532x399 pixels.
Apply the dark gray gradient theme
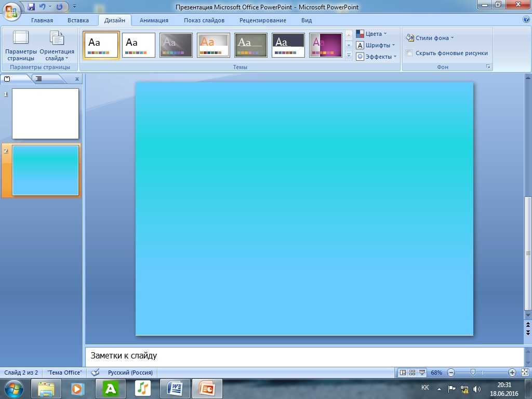pos(176,45)
